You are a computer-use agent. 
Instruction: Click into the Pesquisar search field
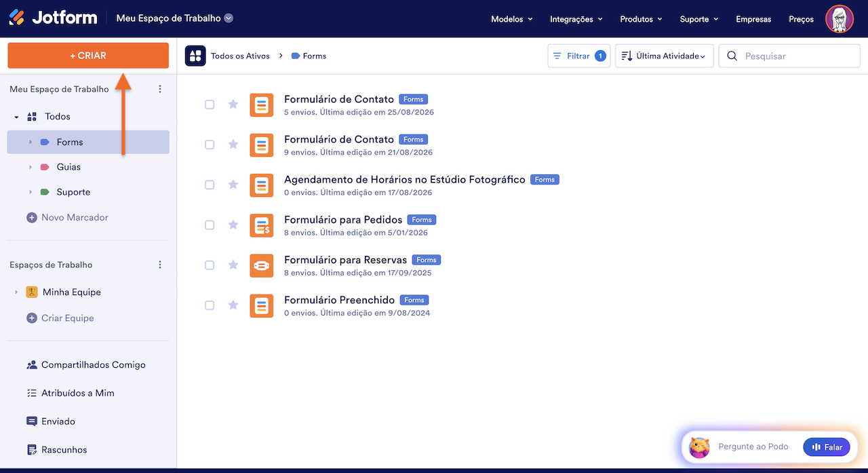point(789,56)
